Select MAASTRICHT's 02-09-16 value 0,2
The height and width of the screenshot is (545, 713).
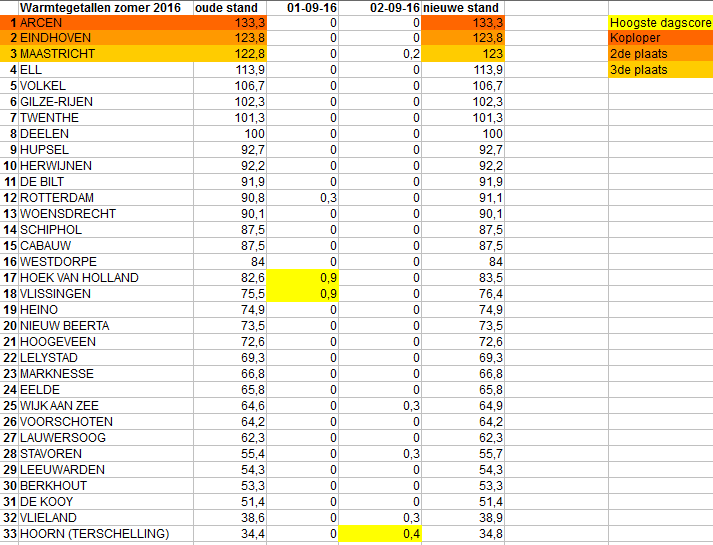pos(380,54)
